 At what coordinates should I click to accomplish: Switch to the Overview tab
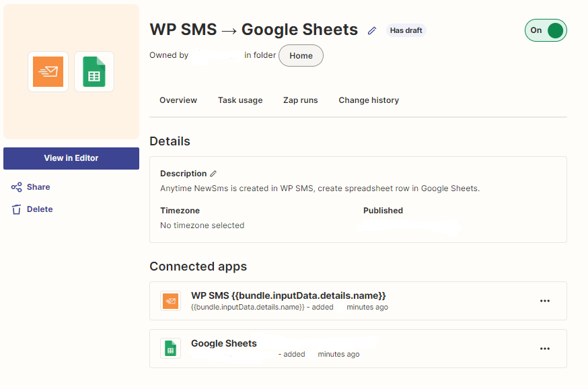coord(178,100)
